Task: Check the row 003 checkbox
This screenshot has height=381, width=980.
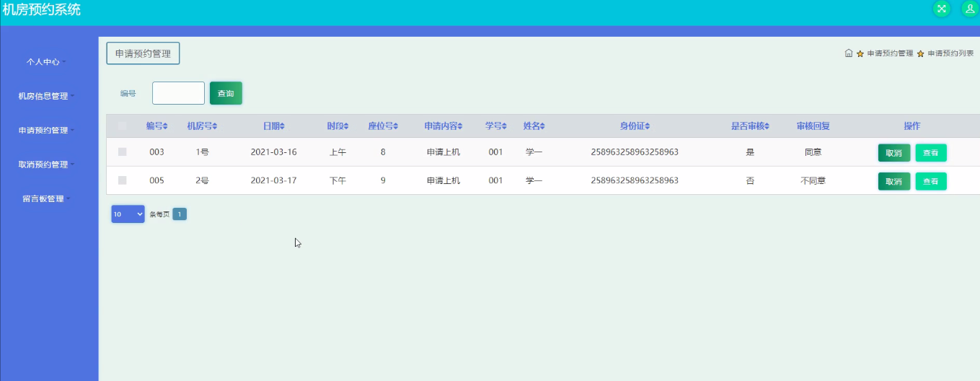Action: click(x=123, y=152)
